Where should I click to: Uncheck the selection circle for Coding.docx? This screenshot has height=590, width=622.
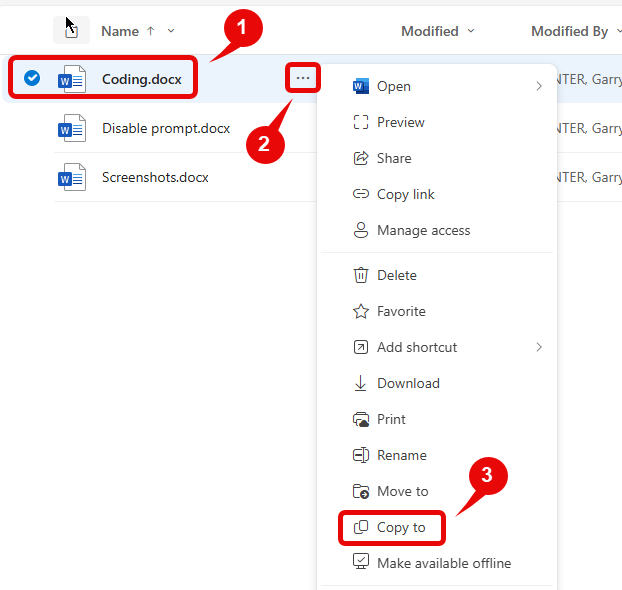tap(32, 78)
